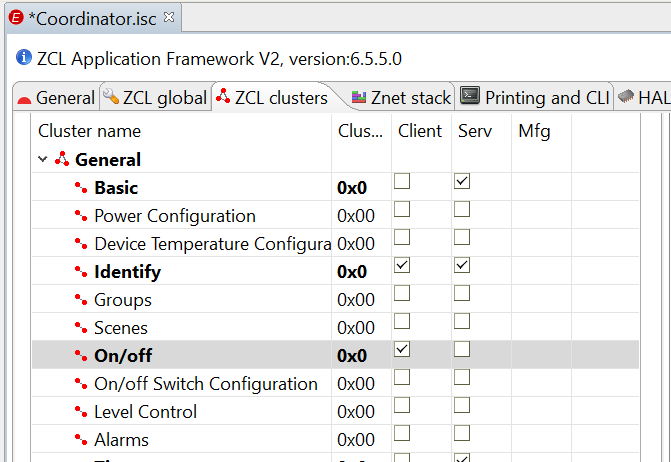Screen dimensions: 671x462
Task: Click the red node icon next to Basic
Action: click(81, 187)
